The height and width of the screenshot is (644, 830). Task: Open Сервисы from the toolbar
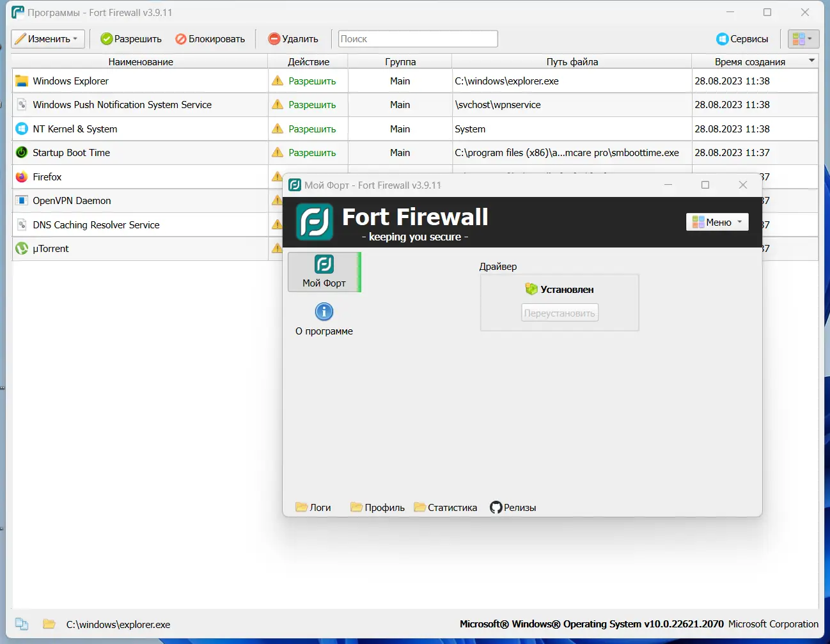point(742,39)
